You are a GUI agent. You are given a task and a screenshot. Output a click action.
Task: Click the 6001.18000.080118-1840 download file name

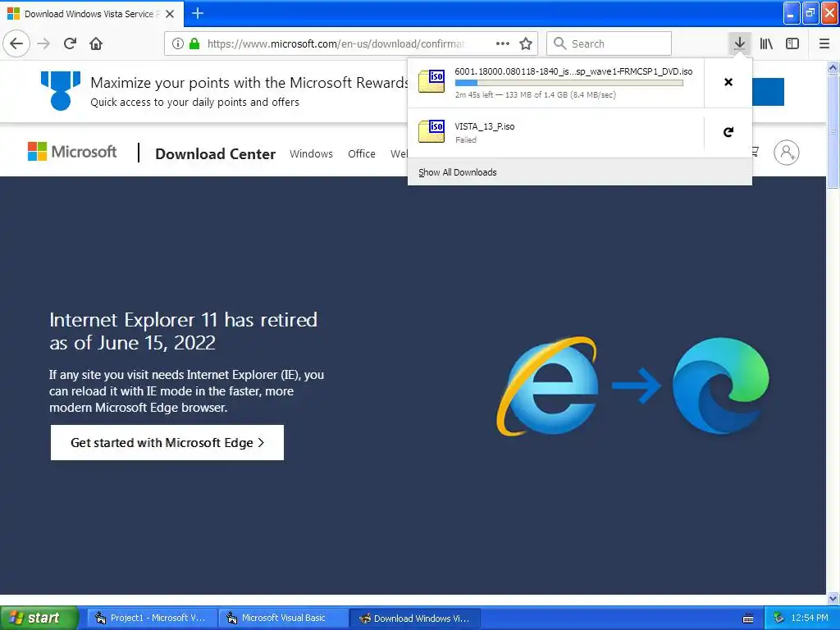573,71
